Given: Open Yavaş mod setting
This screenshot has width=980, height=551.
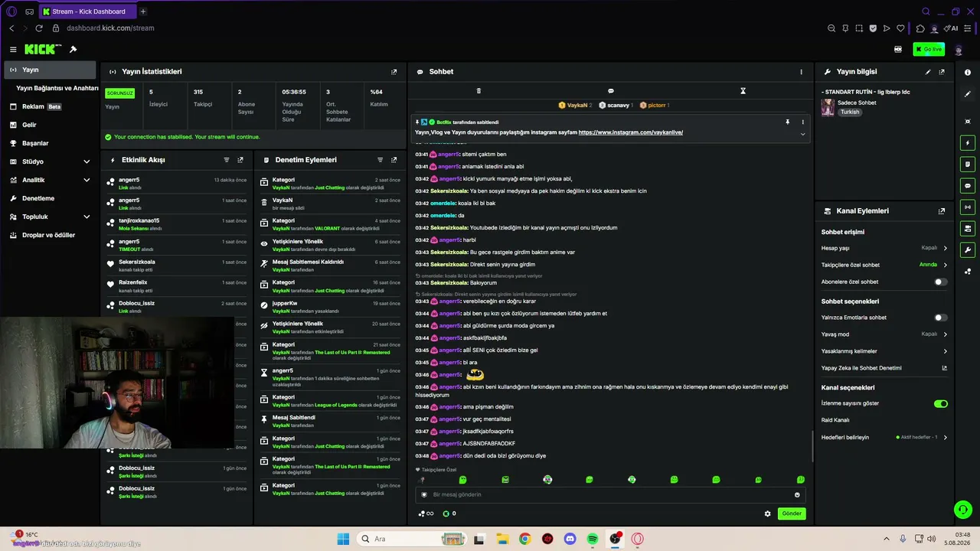Looking at the screenshot, I should (x=884, y=334).
